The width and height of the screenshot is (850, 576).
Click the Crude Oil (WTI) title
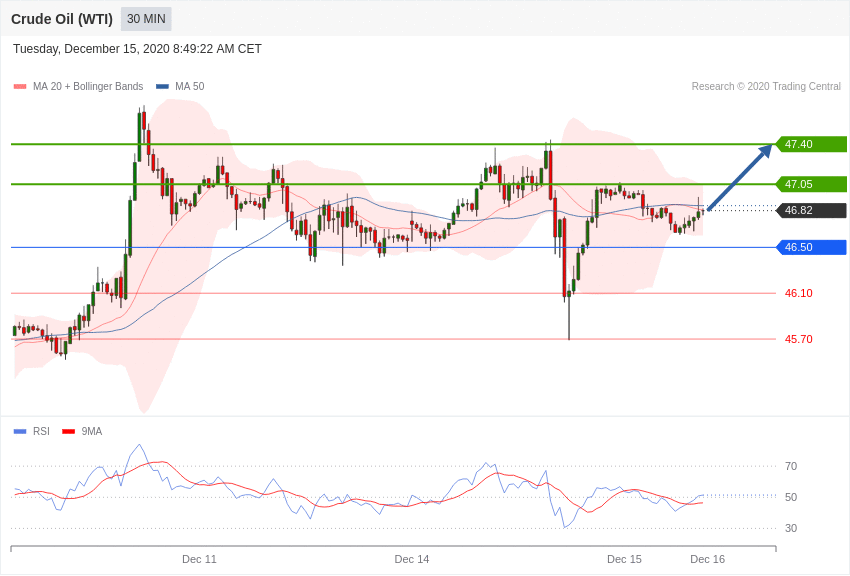[x=62, y=19]
